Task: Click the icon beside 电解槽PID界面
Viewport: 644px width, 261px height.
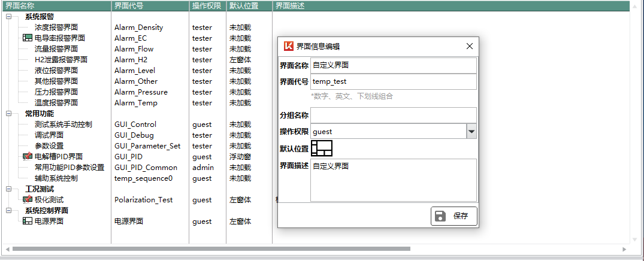Action: 28,157
